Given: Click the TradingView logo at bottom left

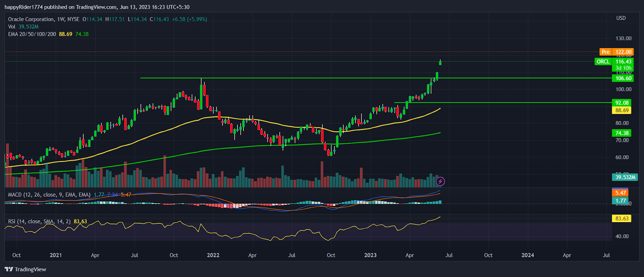Looking at the screenshot, I should [25, 269].
